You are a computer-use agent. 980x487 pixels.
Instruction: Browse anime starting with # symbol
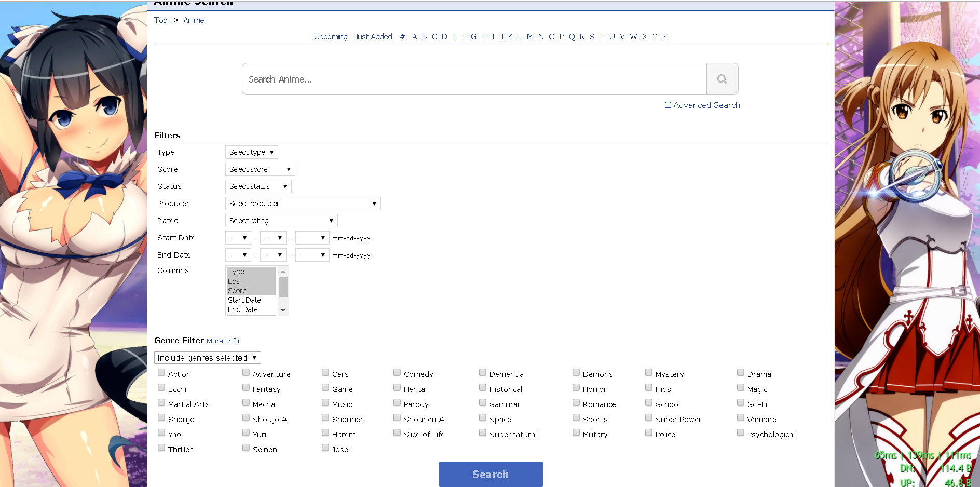(x=402, y=37)
